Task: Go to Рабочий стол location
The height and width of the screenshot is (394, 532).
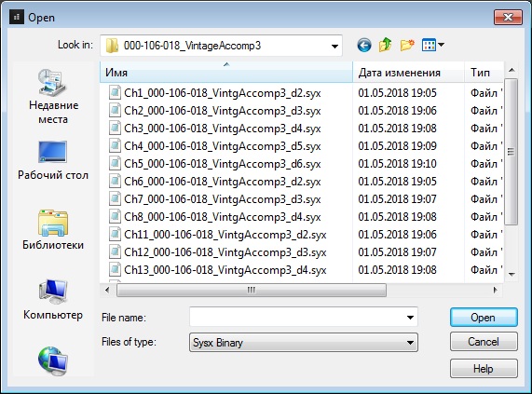Action: 53,160
